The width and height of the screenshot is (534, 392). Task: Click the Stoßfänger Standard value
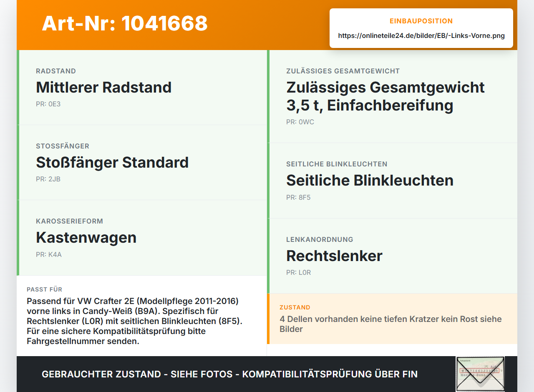(112, 162)
